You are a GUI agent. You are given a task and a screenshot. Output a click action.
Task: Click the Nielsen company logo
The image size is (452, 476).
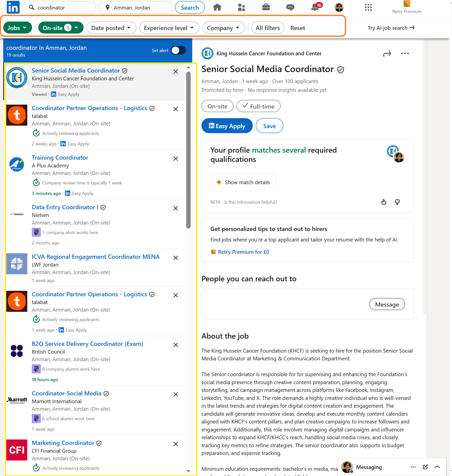click(17, 214)
